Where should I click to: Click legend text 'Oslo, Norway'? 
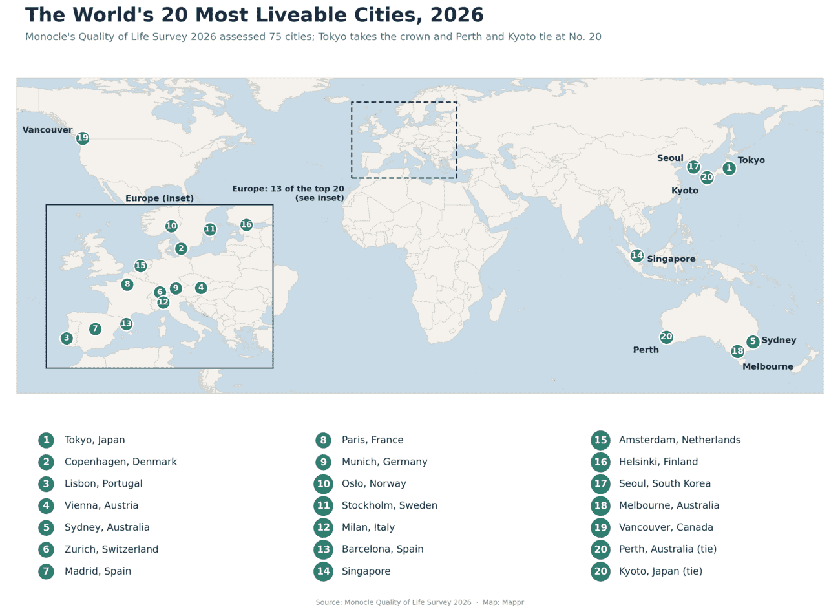point(374,483)
